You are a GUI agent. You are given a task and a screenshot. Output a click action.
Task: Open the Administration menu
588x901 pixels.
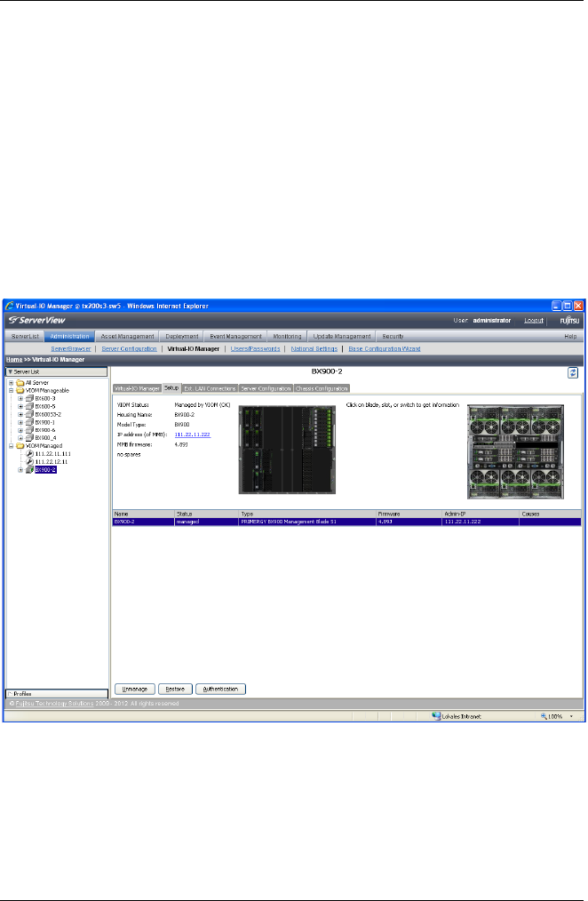[69, 336]
